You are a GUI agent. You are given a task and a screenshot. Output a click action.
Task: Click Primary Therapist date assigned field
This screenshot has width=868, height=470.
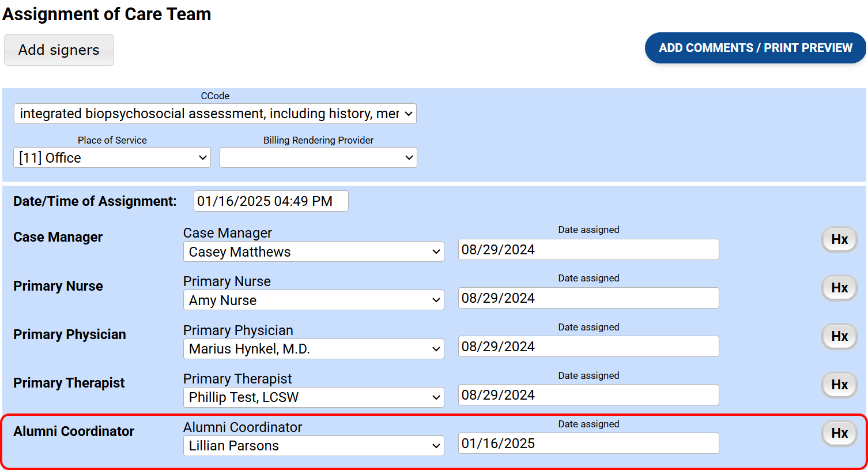click(588, 395)
